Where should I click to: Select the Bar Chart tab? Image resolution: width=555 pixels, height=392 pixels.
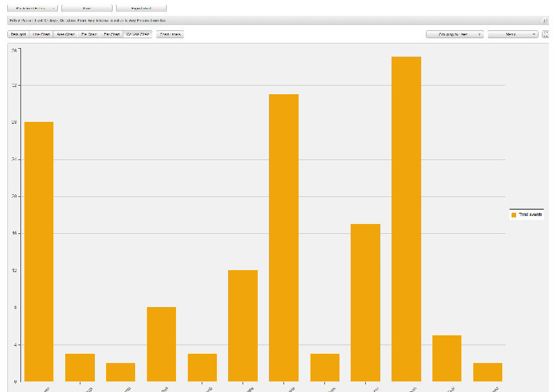111,34
